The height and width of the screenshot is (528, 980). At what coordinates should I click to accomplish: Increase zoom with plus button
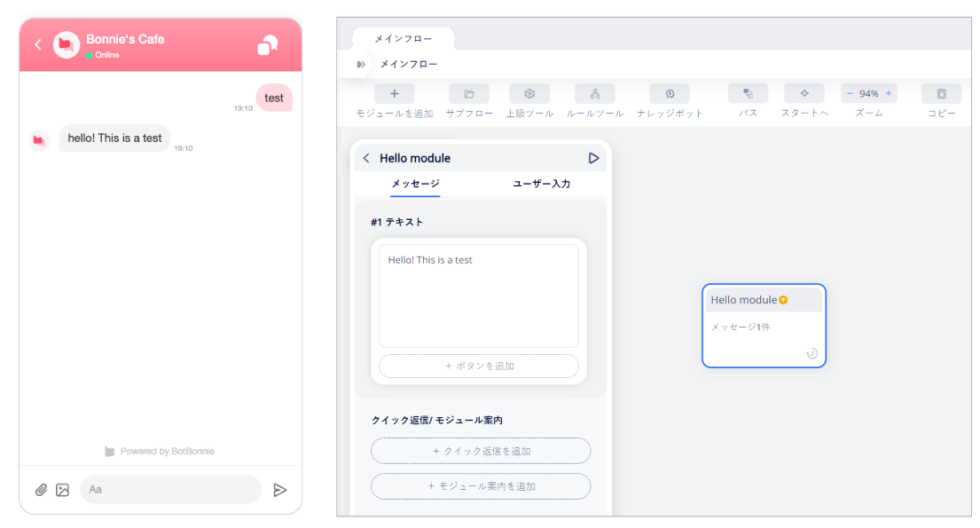pyautogui.click(x=888, y=93)
